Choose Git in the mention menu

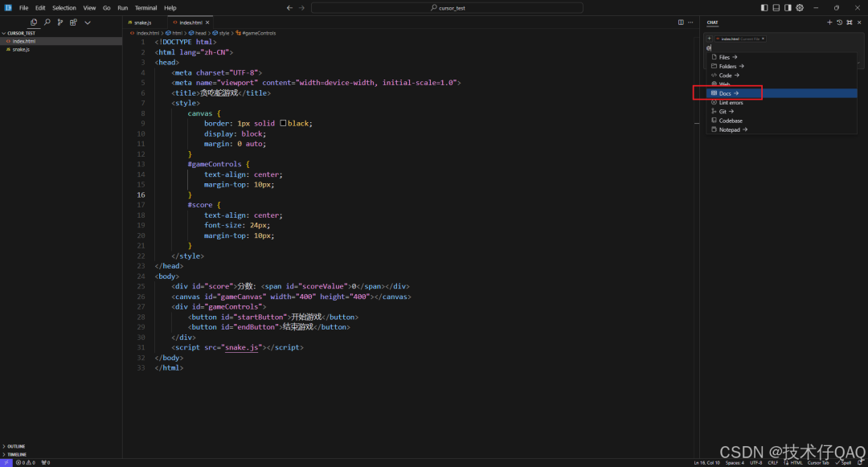click(x=782, y=111)
